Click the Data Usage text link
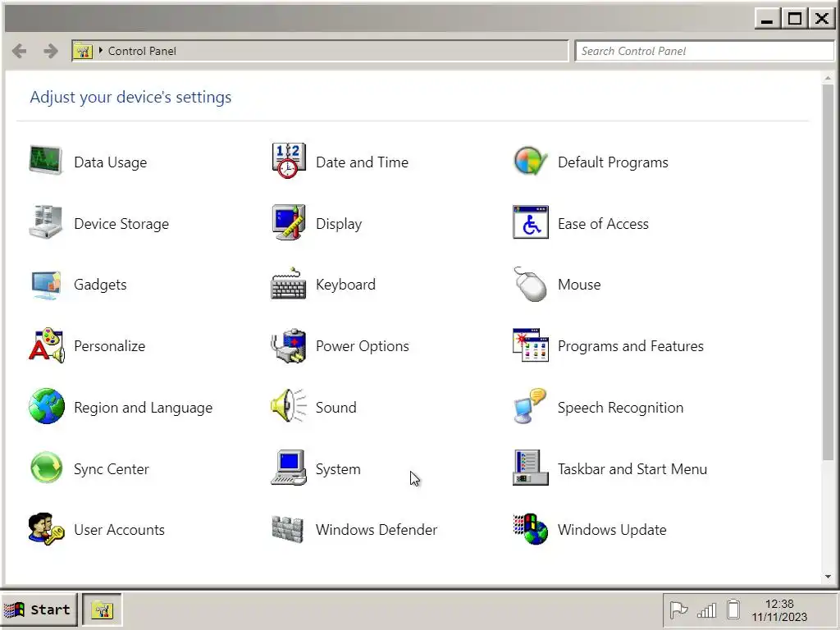The width and height of the screenshot is (840, 630). [111, 162]
